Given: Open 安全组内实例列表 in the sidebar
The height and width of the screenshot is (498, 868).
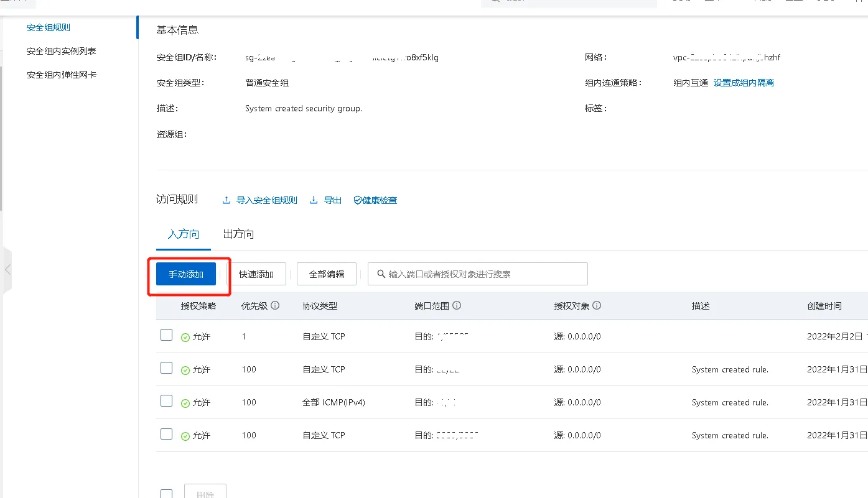Looking at the screenshot, I should click(x=62, y=52).
